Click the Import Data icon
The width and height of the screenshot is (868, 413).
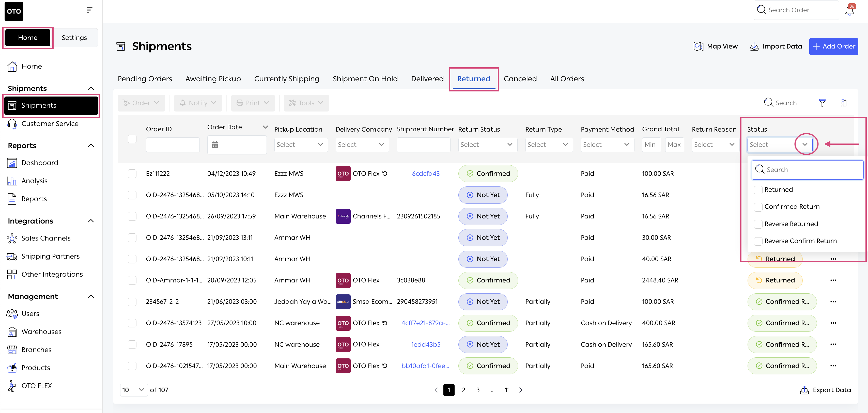(754, 46)
